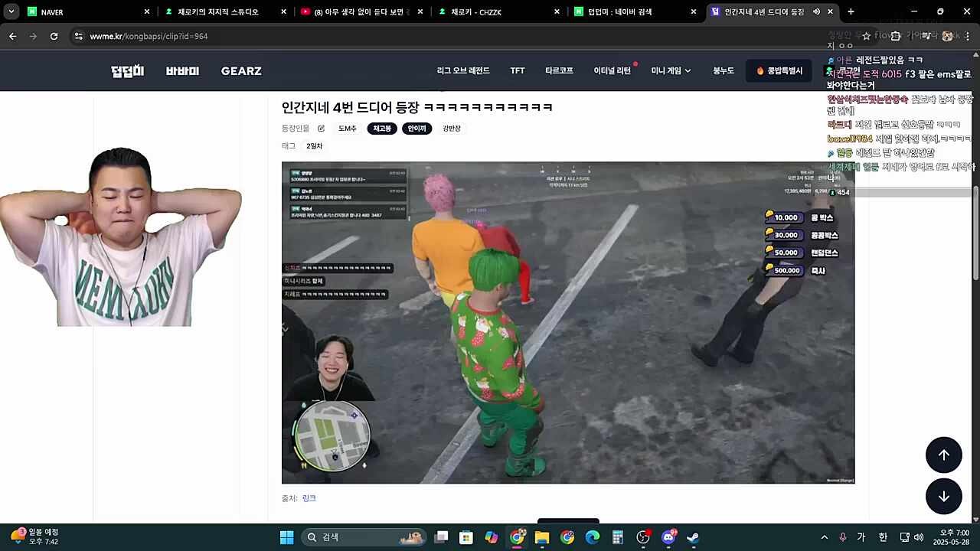Switch to 딥딥이 : 네이버 검색 tab
This screenshot has width=980, height=551.
[x=635, y=11]
